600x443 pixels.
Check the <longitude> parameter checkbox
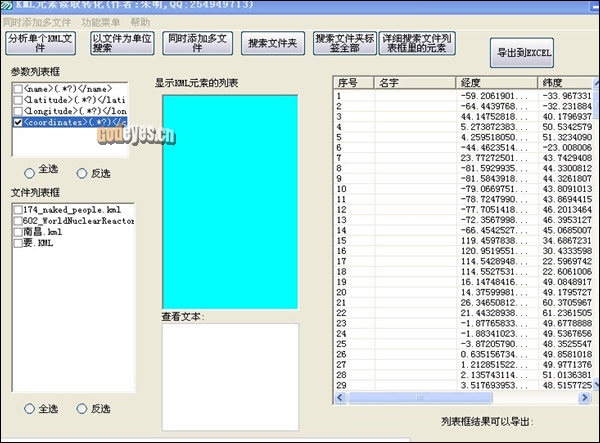click(x=18, y=111)
